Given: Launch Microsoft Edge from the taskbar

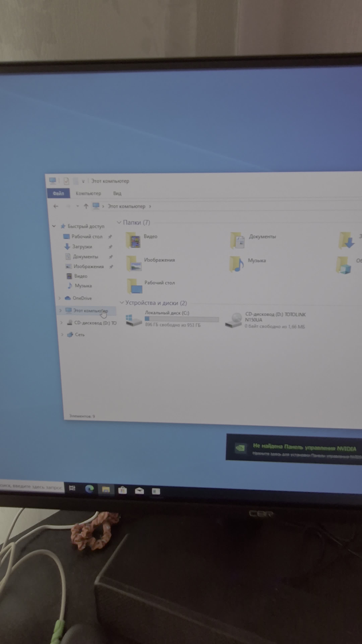Looking at the screenshot, I should tap(89, 489).
